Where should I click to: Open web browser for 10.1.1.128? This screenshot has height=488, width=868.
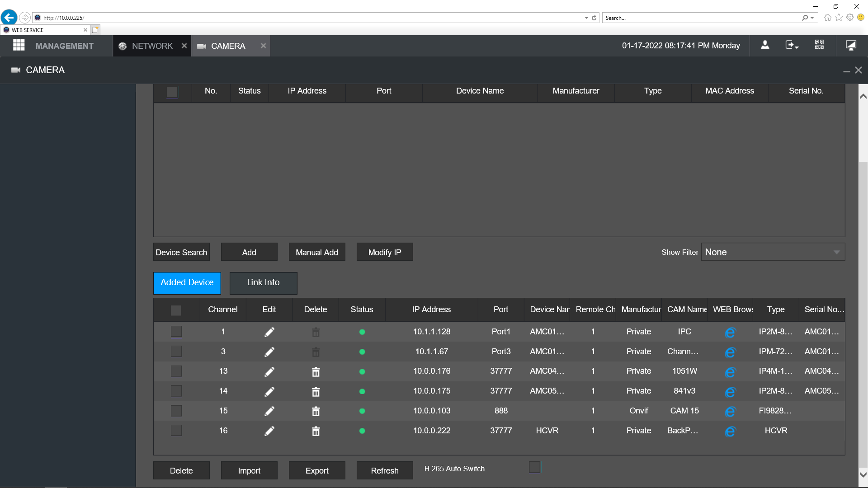[x=730, y=333]
